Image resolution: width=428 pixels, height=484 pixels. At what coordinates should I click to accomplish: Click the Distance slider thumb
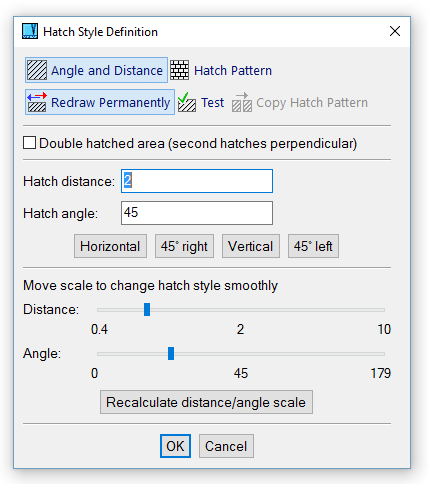click(x=147, y=309)
